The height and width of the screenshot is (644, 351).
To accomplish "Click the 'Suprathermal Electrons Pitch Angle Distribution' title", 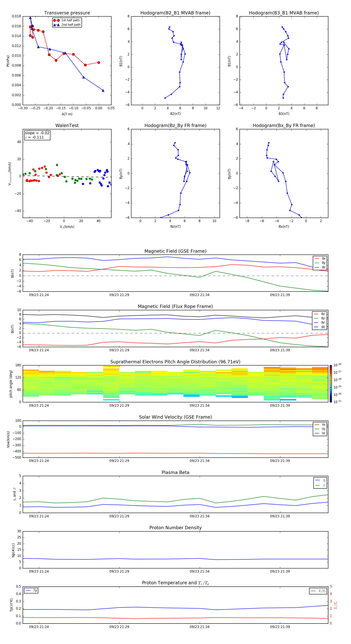I will [x=175, y=362].
